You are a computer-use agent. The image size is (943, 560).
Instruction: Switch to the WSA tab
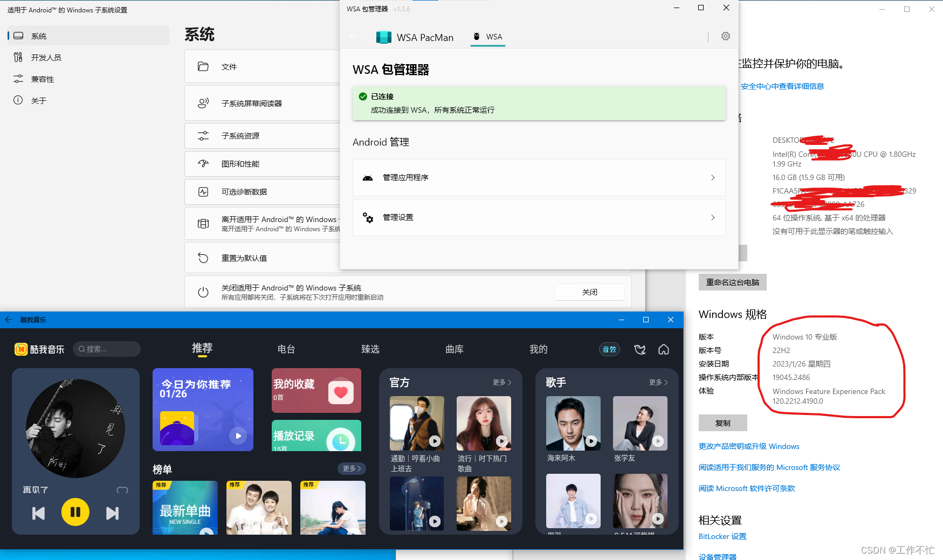487,37
